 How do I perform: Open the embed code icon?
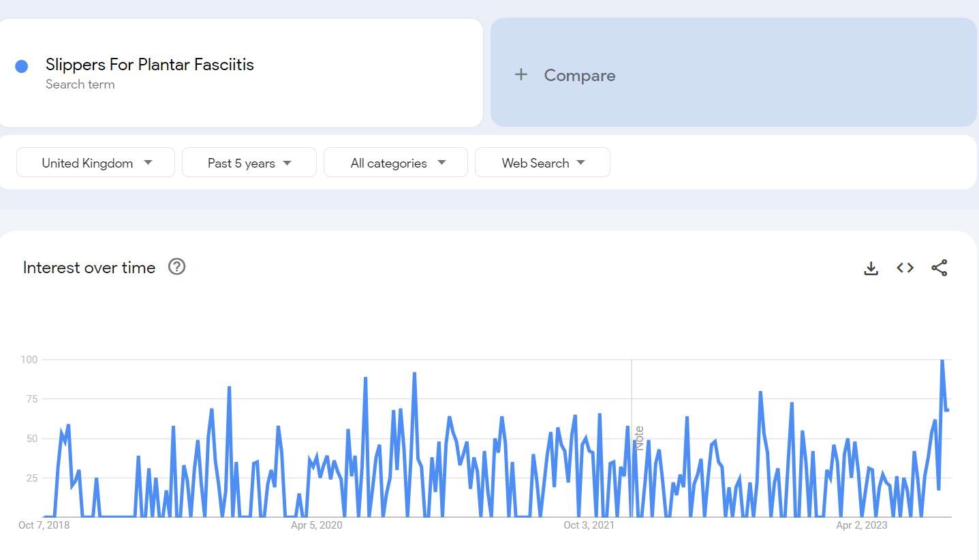(905, 268)
